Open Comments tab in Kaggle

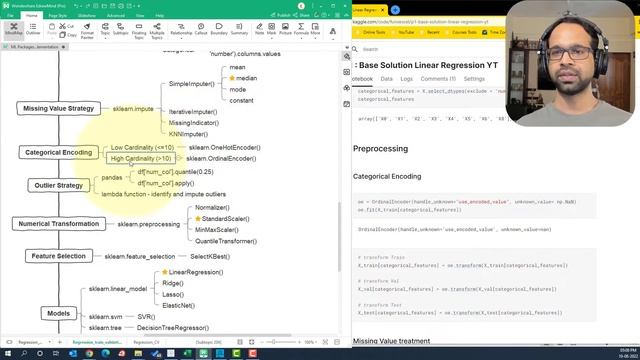click(438, 79)
